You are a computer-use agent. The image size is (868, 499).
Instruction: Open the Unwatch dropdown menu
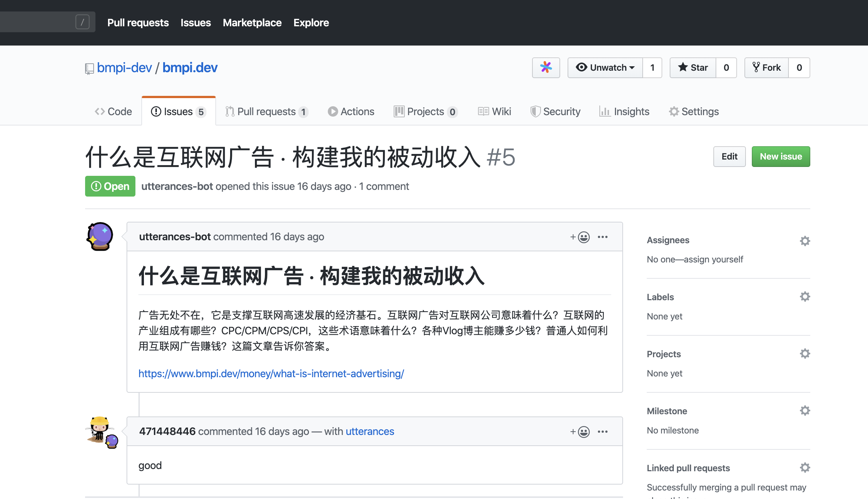pos(605,67)
